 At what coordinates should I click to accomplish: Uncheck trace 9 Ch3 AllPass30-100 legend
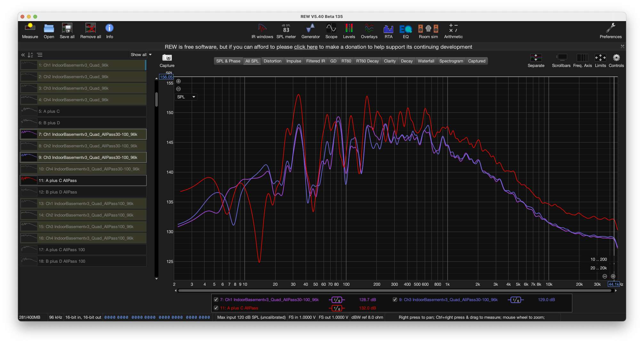point(395,300)
